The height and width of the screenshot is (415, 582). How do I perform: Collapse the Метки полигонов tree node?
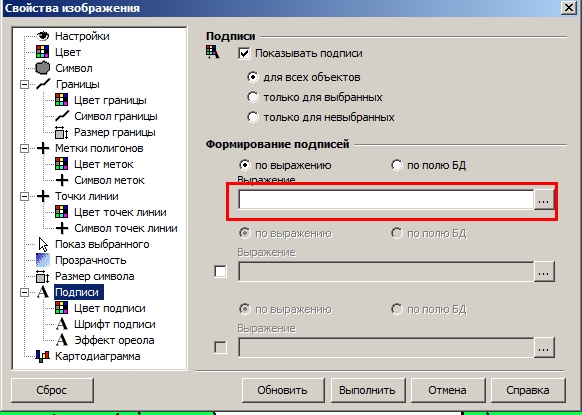tap(24, 148)
